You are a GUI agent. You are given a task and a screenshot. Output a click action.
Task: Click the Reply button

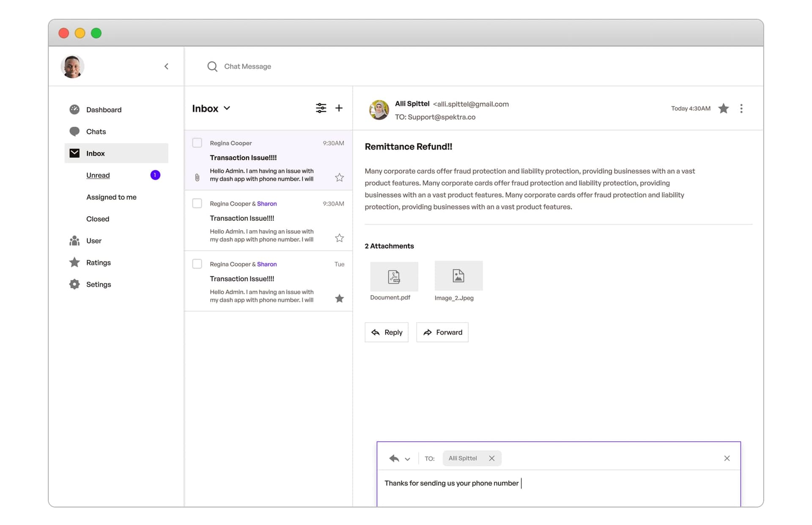[387, 332]
